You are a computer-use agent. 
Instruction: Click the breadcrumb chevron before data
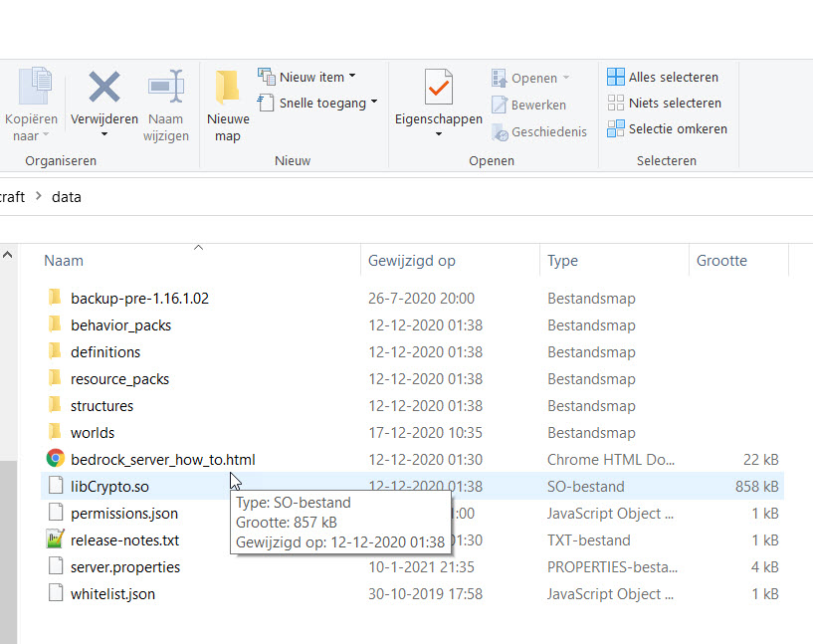tap(39, 196)
